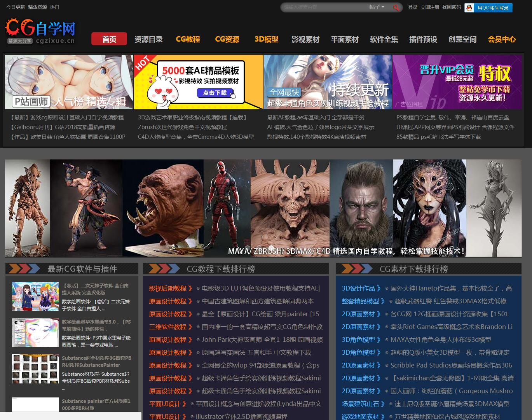Open the 会员中心 navigation item
The width and height of the screenshot is (532, 420).
tap(502, 39)
